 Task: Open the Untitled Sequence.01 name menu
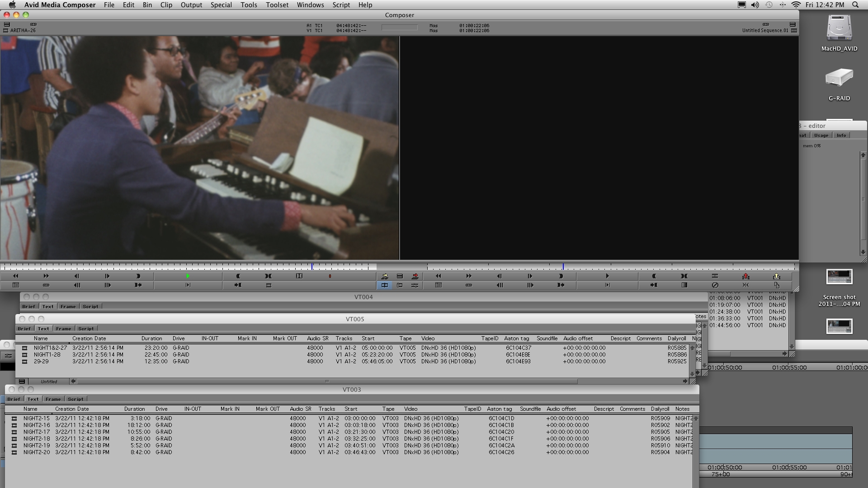pyautogui.click(x=764, y=31)
